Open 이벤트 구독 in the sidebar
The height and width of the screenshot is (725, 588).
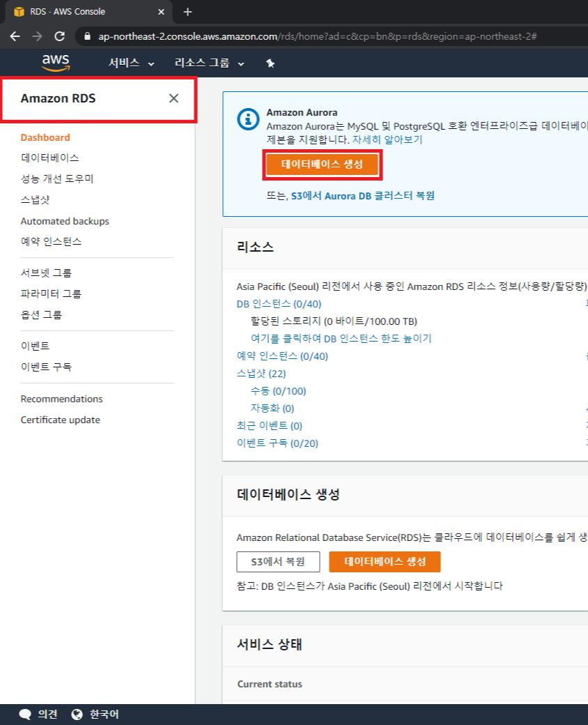coord(46,367)
